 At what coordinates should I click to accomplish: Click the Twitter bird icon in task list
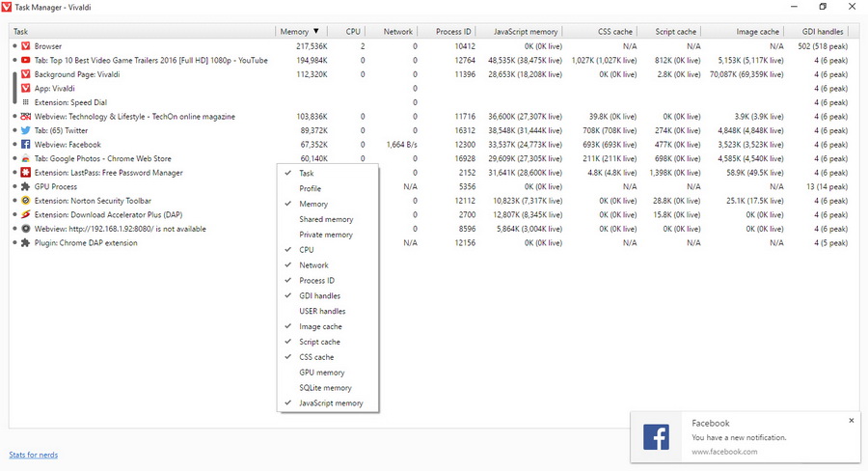tap(26, 130)
